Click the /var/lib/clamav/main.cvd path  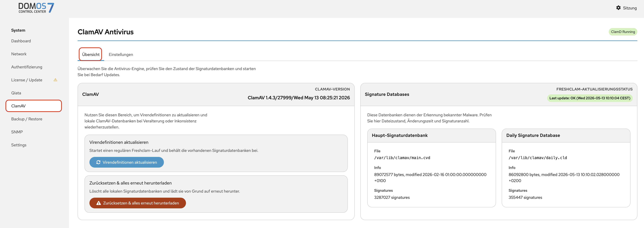pyautogui.click(x=402, y=158)
